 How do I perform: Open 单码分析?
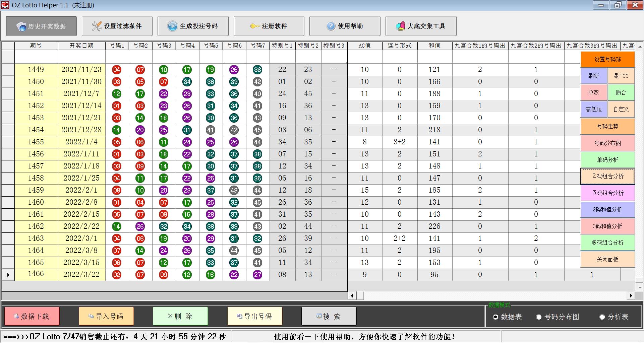(x=608, y=160)
